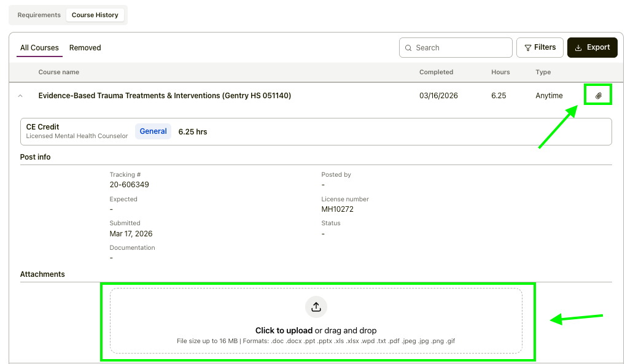Sort by Course name column header
The height and width of the screenshot is (364, 633).
coord(58,72)
